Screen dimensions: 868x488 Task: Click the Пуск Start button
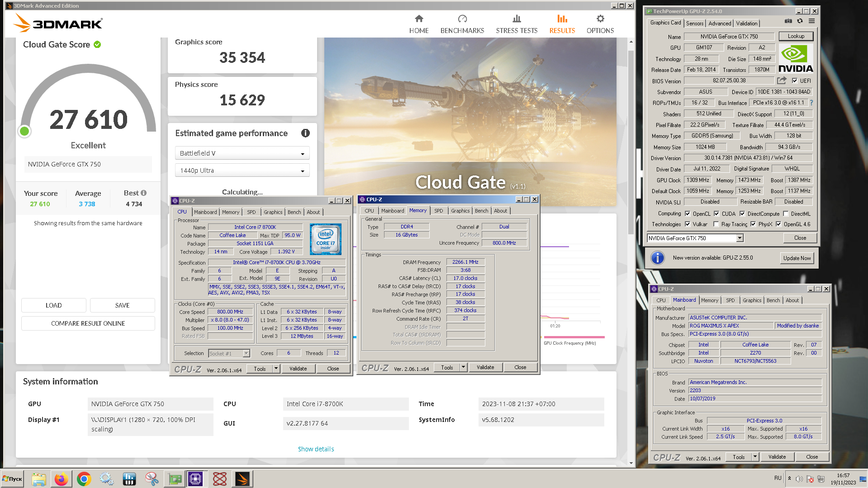click(13, 479)
